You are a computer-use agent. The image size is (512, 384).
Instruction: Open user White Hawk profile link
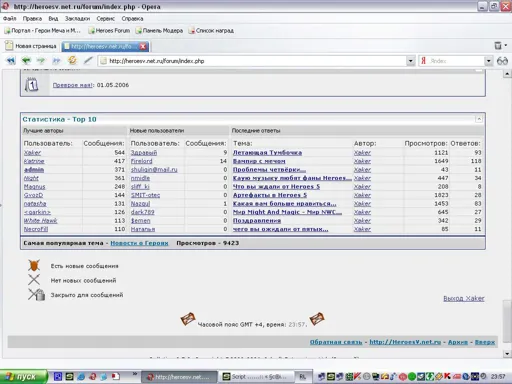coord(40,221)
